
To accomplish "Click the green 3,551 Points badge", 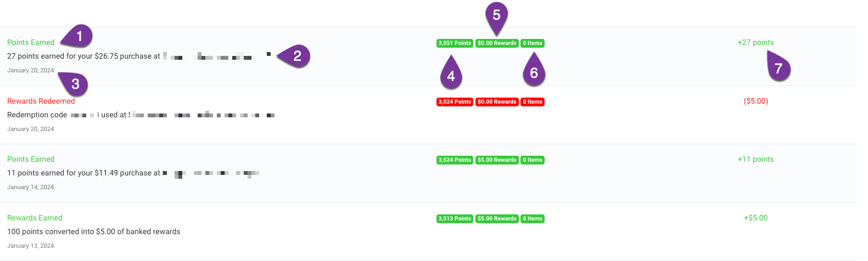I will click(455, 43).
